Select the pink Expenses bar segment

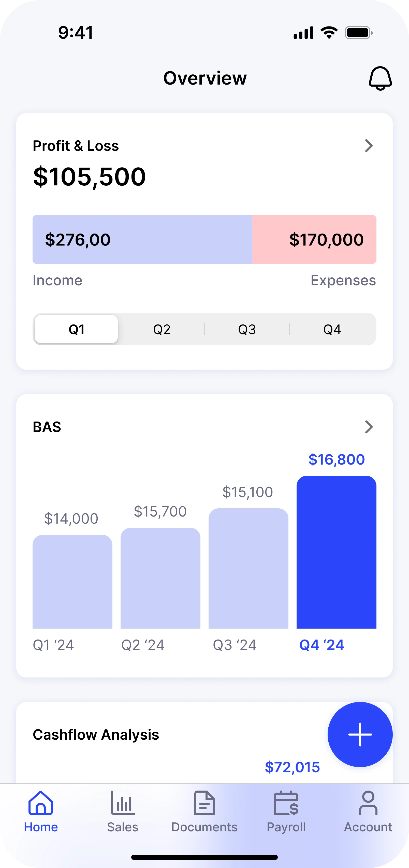314,240
